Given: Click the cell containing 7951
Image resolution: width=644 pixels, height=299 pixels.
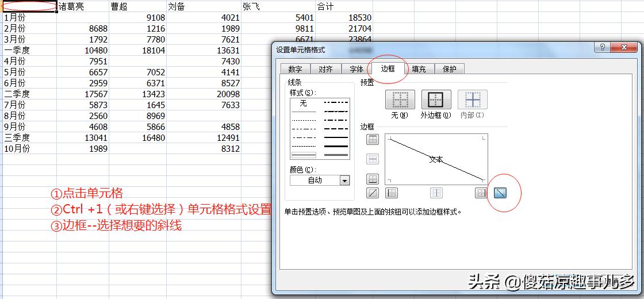Looking at the screenshot, I should click(x=83, y=61).
